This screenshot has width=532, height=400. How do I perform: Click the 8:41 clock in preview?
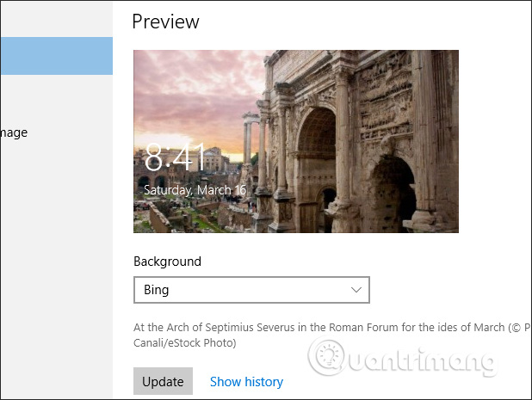coord(175,157)
